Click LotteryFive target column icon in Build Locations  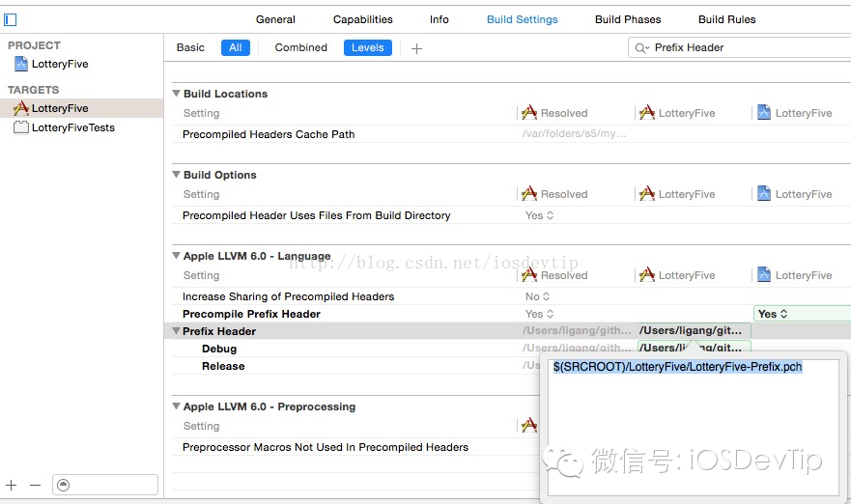click(647, 112)
